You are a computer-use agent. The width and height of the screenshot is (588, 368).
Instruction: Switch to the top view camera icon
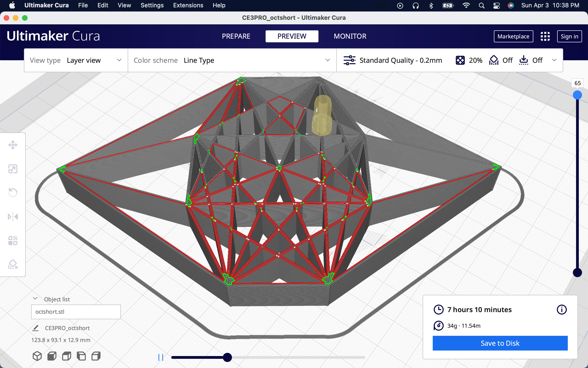pyautogui.click(x=67, y=356)
